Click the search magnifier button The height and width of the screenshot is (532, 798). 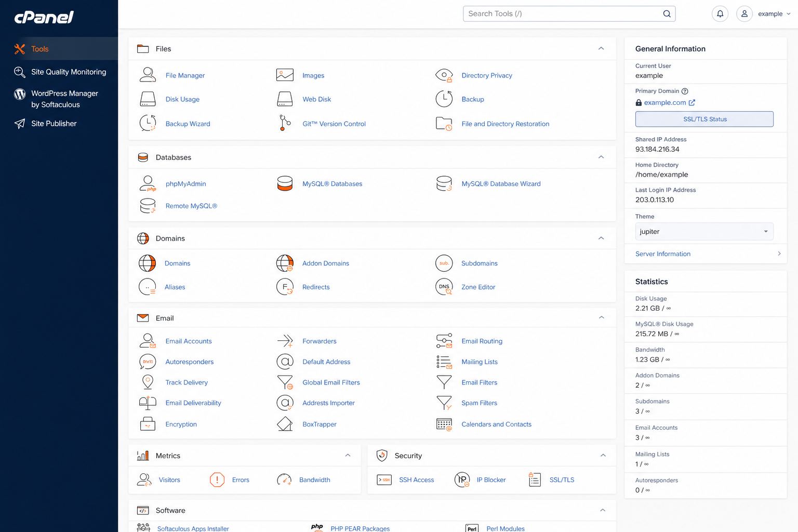667,14
